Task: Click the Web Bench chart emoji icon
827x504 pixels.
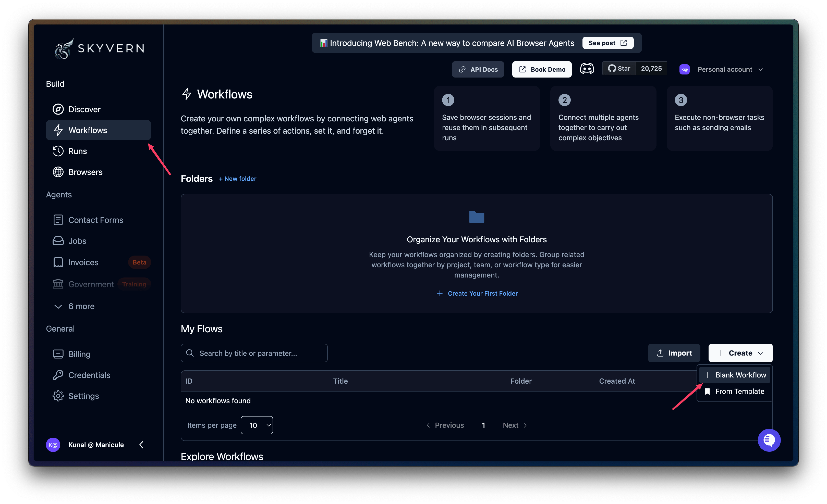Action: pos(324,43)
